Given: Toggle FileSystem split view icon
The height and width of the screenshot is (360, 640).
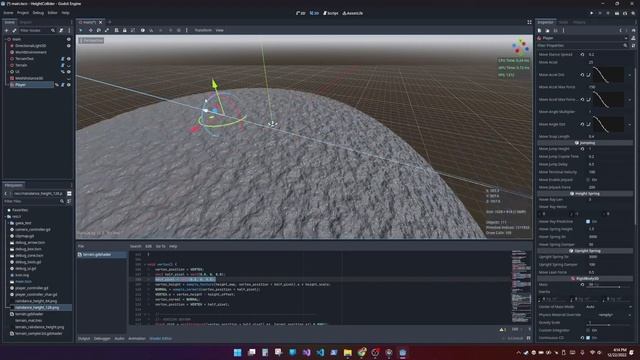Looking at the screenshot, I should click(69, 193).
